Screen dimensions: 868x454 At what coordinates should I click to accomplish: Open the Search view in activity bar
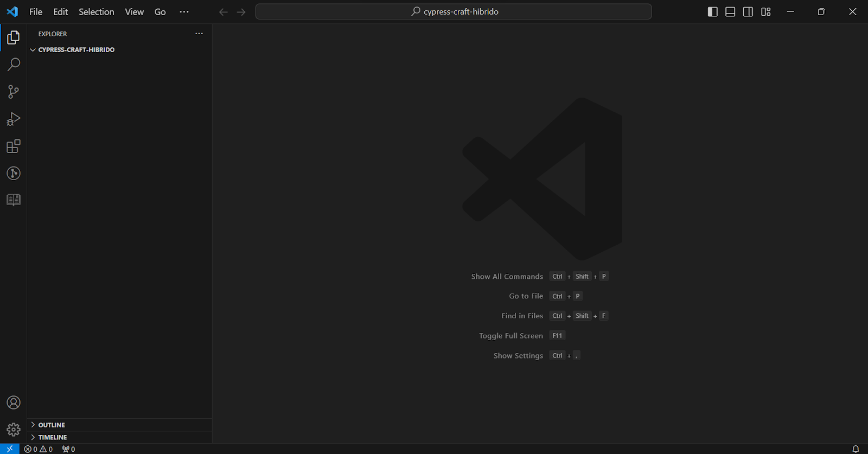[x=14, y=65]
